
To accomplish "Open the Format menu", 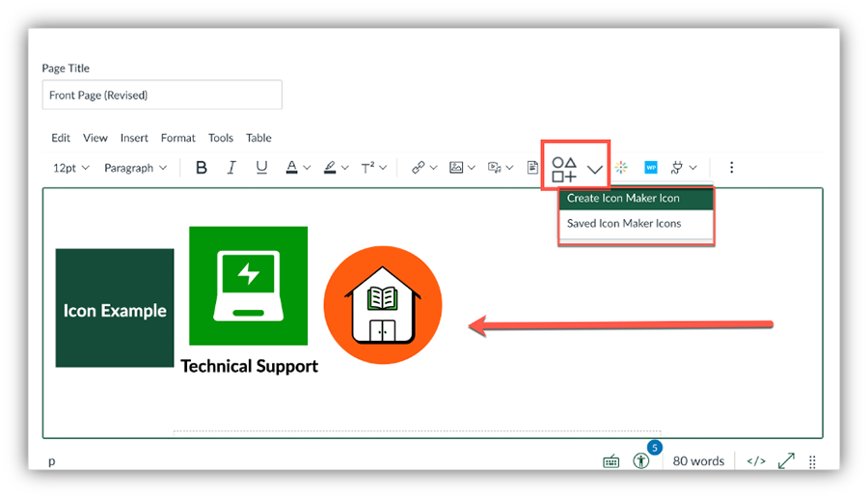I will tap(177, 138).
